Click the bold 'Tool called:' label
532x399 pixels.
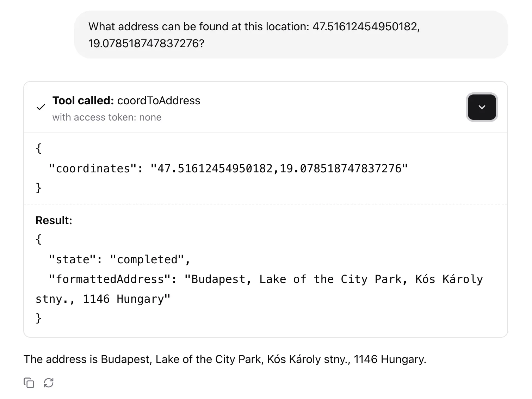click(x=83, y=101)
